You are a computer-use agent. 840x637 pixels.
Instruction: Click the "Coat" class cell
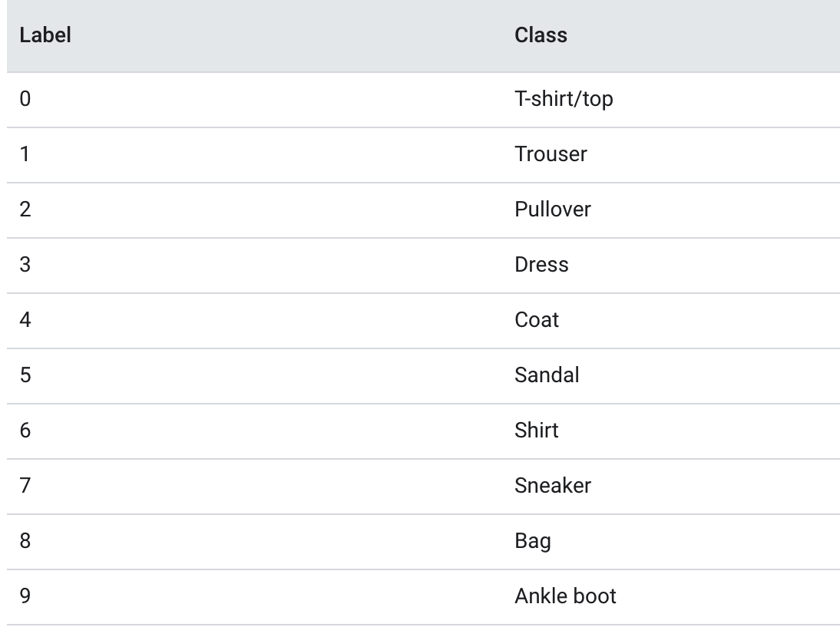(537, 320)
